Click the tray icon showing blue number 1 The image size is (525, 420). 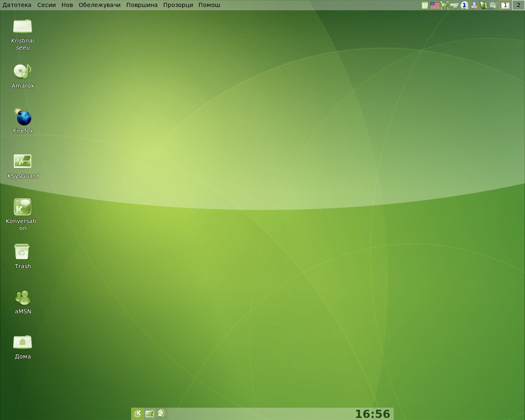click(464, 5)
